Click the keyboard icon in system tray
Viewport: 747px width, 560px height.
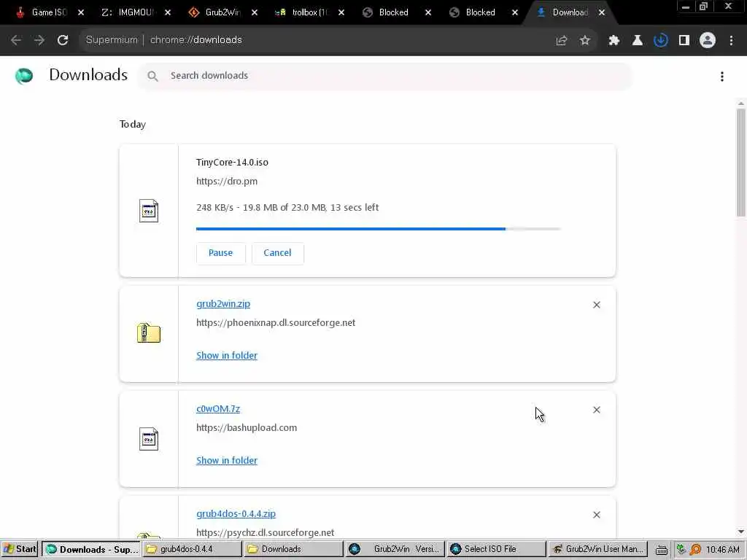pos(661,550)
